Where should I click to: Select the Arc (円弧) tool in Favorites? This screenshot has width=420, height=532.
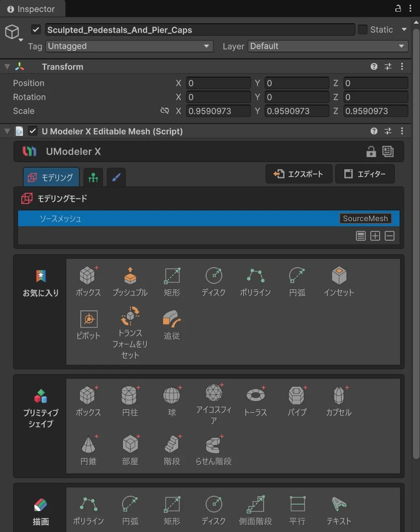(x=297, y=282)
